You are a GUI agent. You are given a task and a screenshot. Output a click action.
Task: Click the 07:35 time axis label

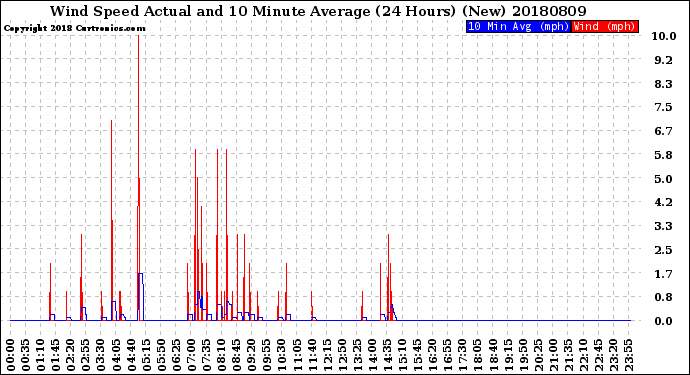click(207, 355)
